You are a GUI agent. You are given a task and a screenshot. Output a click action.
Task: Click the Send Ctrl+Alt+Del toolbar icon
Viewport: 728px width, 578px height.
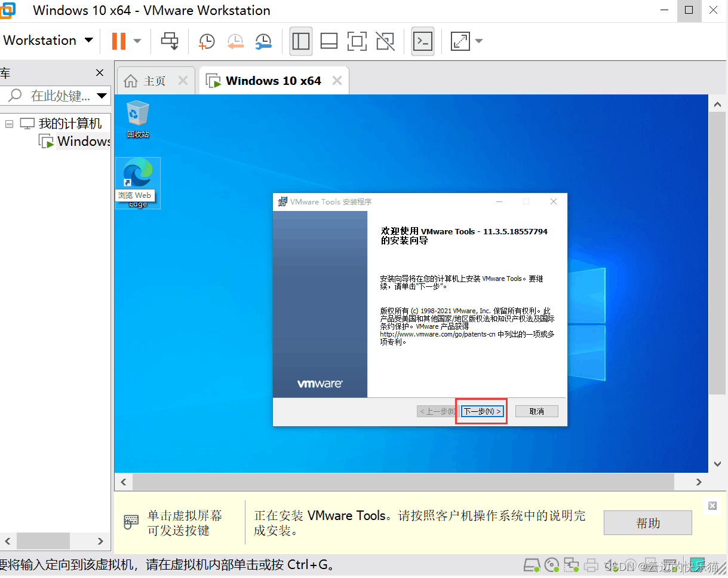coord(170,41)
